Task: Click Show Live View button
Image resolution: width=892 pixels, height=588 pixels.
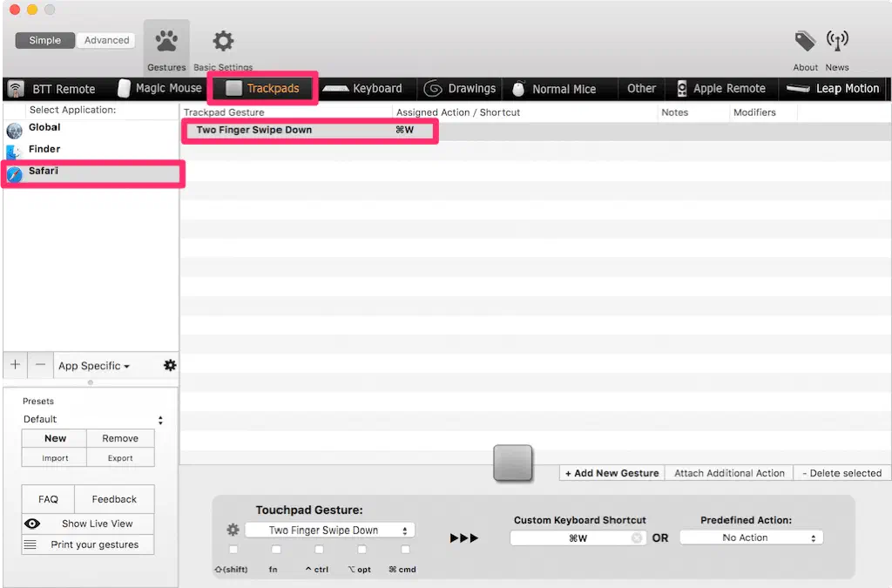Action: point(88,524)
